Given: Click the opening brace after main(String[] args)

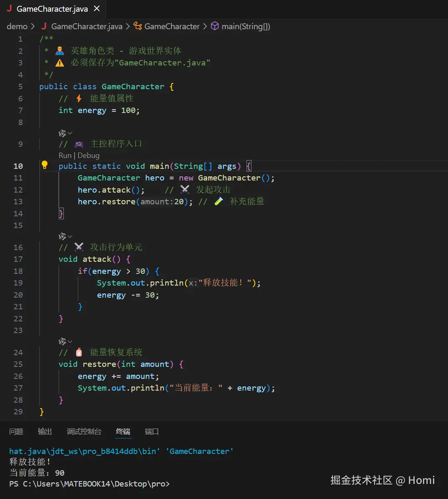Looking at the screenshot, I should [x=249, y=166].
